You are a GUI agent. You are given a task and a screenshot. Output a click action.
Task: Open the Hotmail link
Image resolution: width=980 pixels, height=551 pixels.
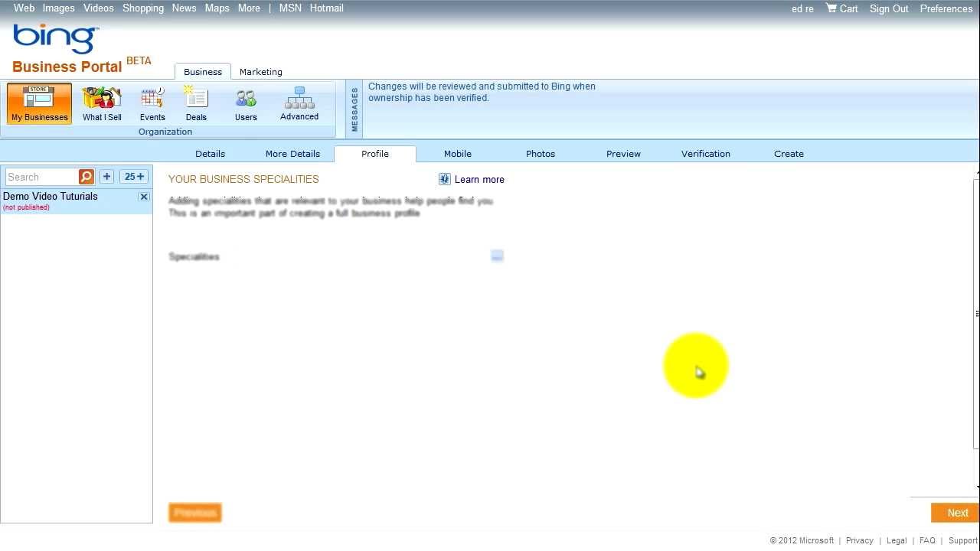(327, 8)
